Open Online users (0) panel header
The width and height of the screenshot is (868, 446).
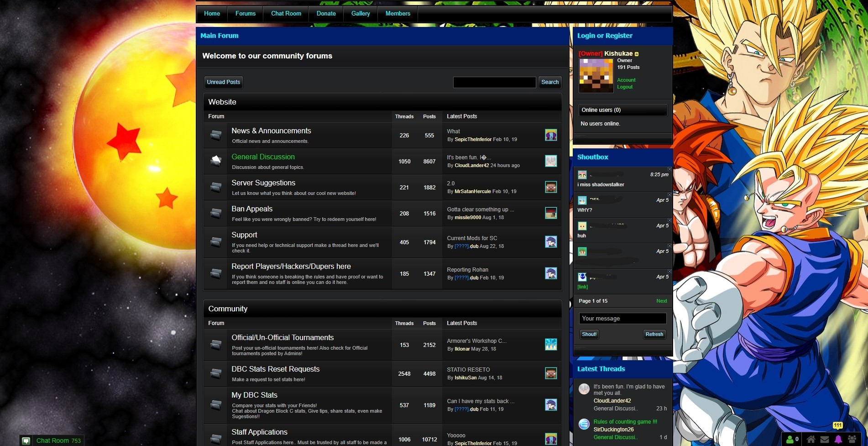(622, 110)
